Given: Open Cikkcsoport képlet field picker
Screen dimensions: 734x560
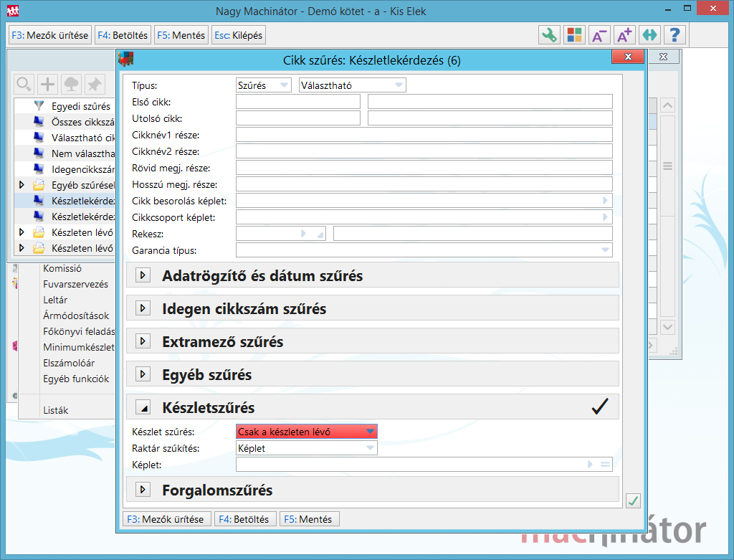Looking at the screenshot, I should click(x=605, y=217).
